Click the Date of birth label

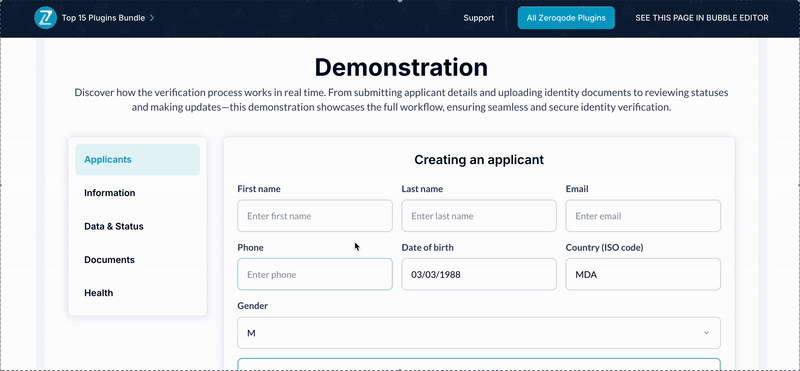[x=428, y=248]
